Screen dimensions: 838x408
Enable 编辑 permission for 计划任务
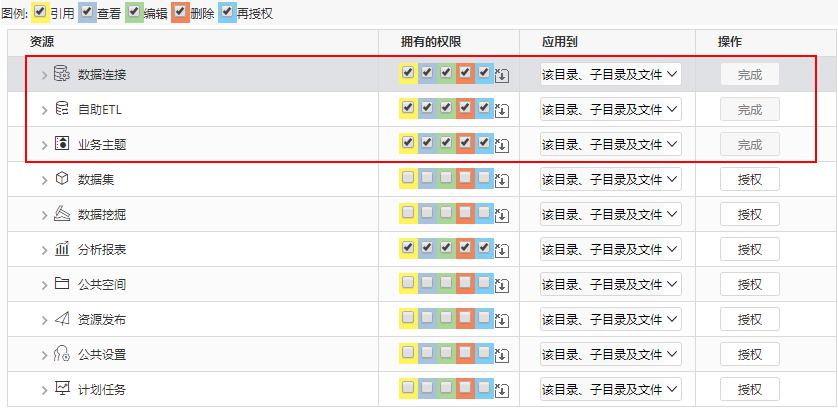(x=446, y=387)
